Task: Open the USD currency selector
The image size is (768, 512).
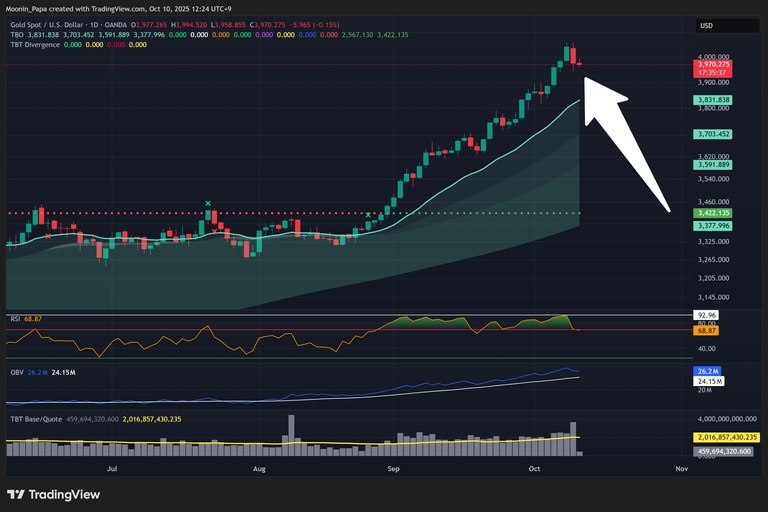Action: tap(706, 25)
